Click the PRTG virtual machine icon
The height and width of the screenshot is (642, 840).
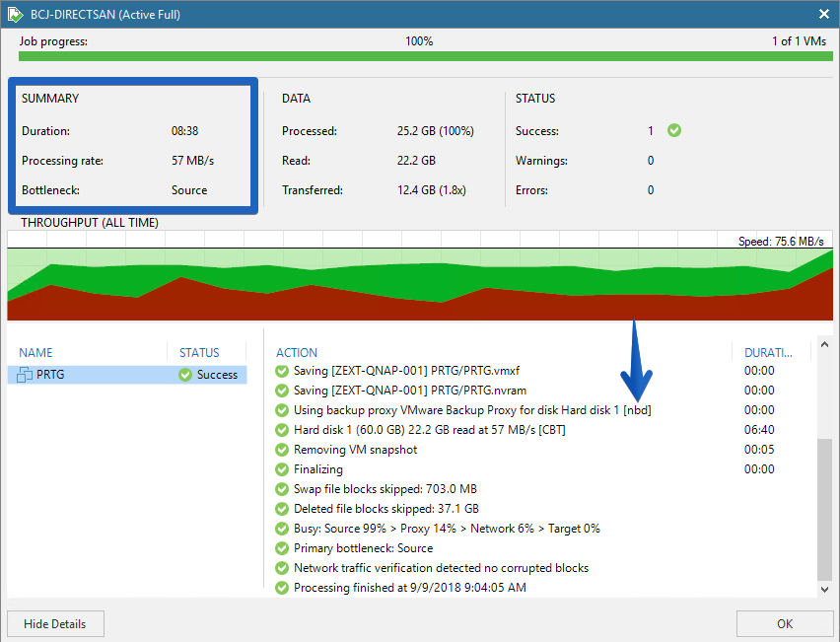[x=25, y=375]
